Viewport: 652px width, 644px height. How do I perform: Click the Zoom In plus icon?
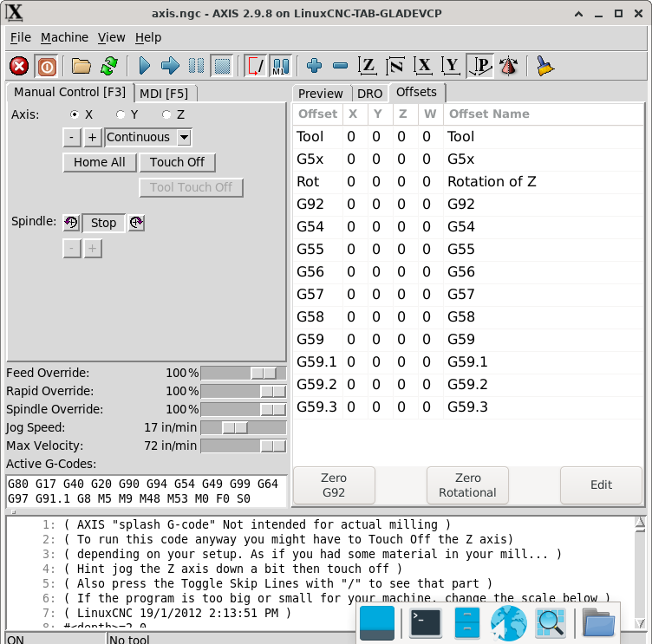pos(314,66)
